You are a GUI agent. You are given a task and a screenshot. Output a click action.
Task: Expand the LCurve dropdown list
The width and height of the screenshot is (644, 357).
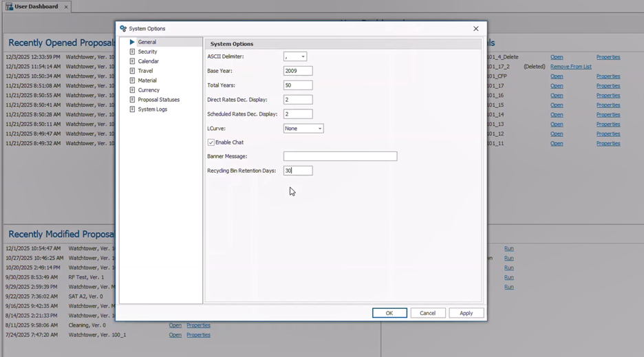319,129
